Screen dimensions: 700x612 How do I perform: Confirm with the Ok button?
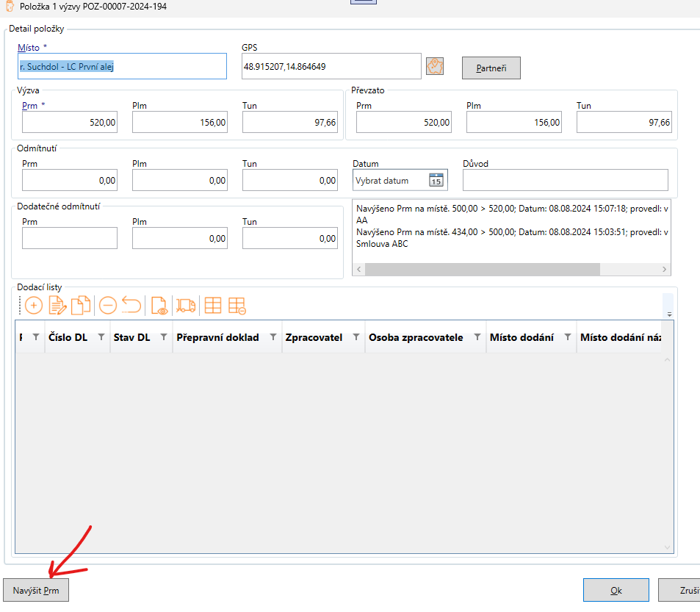pyautogui.click(x=616, y=590)
